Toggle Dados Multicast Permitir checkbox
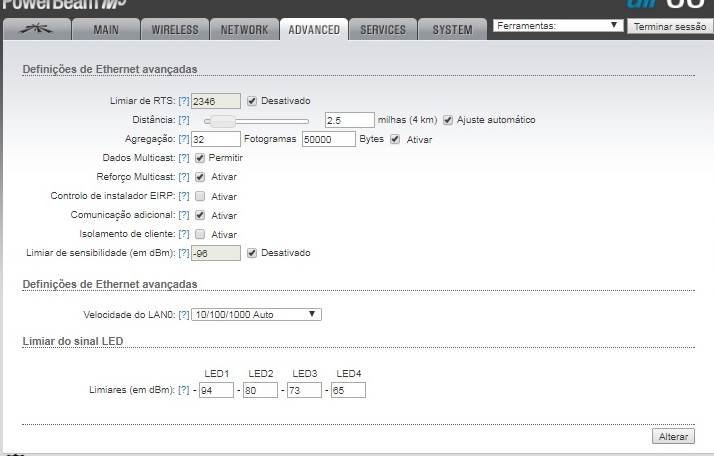Image resolution: width=714 pixels, height=456 pixels. point(200,158)
